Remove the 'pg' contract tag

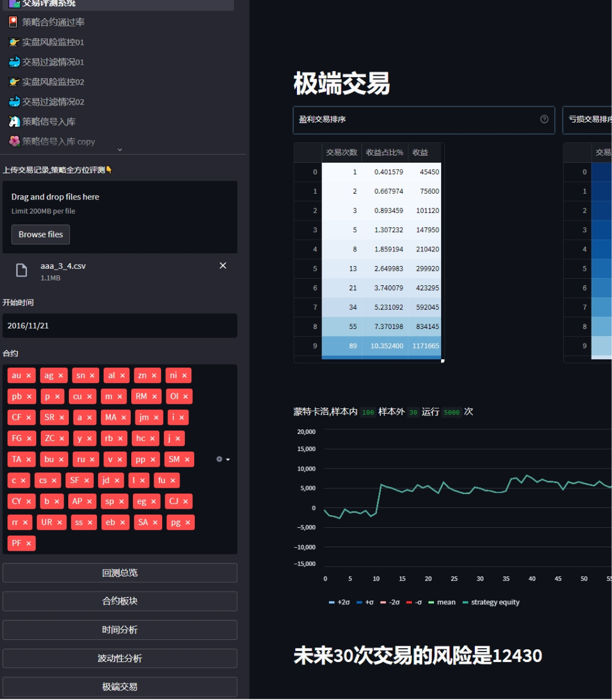[188, 523]
